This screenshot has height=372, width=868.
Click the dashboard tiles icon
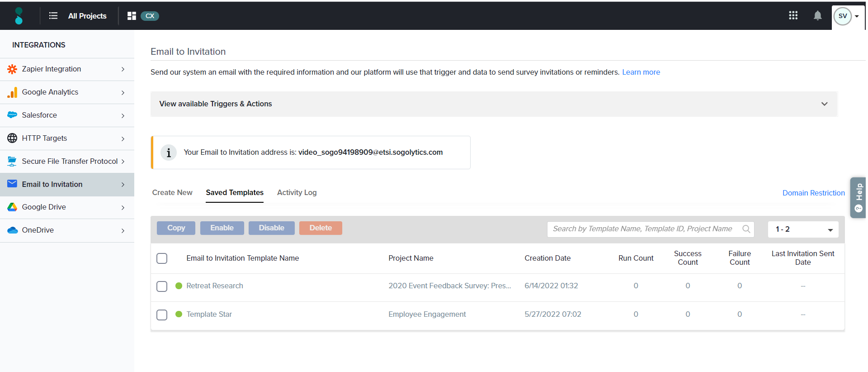point(132,16)
